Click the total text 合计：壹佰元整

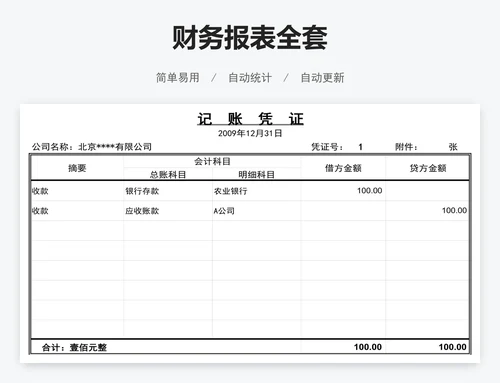(x=74, y=347)
